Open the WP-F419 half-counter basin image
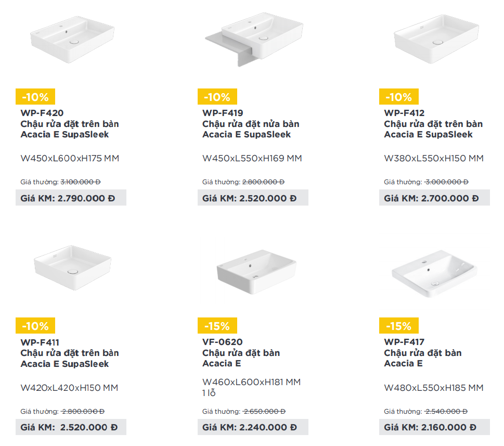 pyautogui.click(x=254, y=39)
